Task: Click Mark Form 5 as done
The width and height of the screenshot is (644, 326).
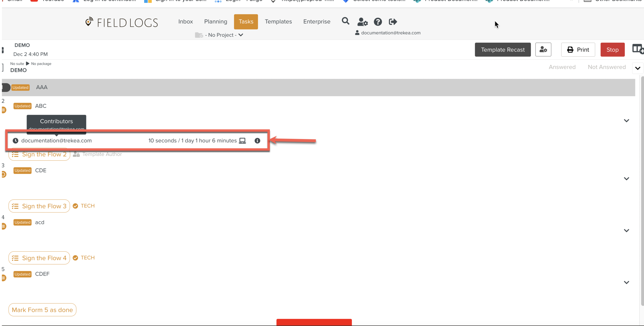Action: point(42,310)
